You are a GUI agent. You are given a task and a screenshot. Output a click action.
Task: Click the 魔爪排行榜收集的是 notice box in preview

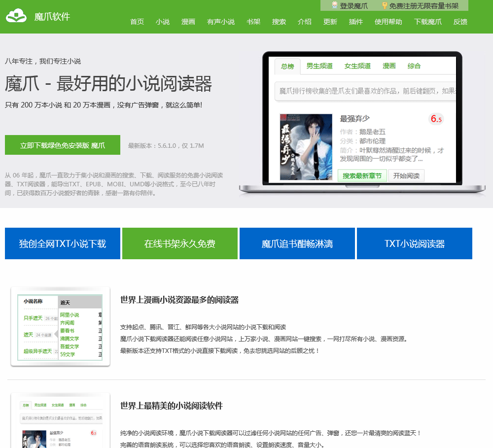pos(365,91)
